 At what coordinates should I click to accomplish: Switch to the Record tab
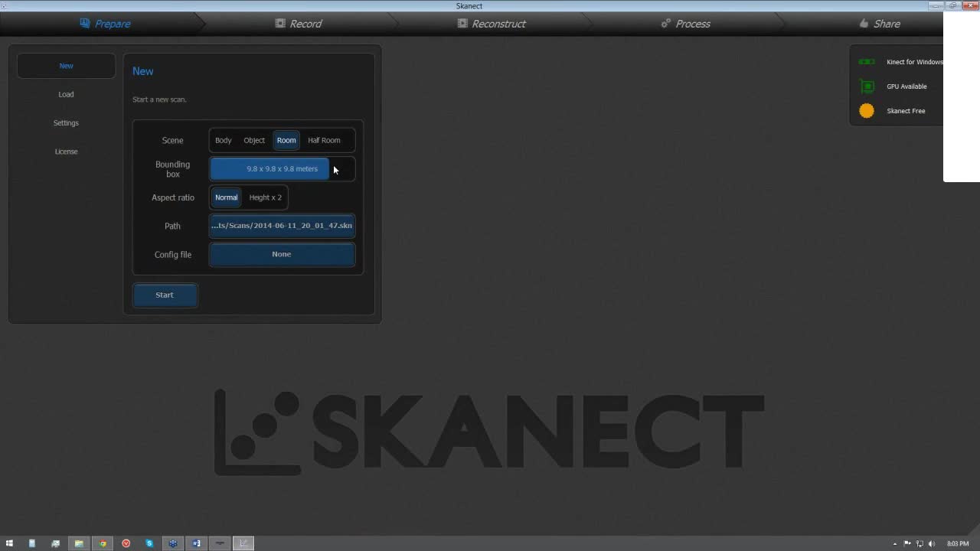299,24
